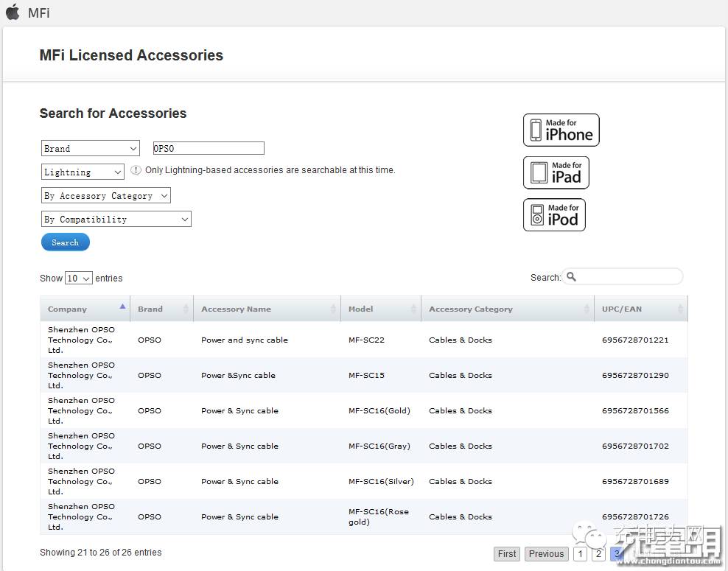Click the Lightning info warning icon

[x=136, y=170]
